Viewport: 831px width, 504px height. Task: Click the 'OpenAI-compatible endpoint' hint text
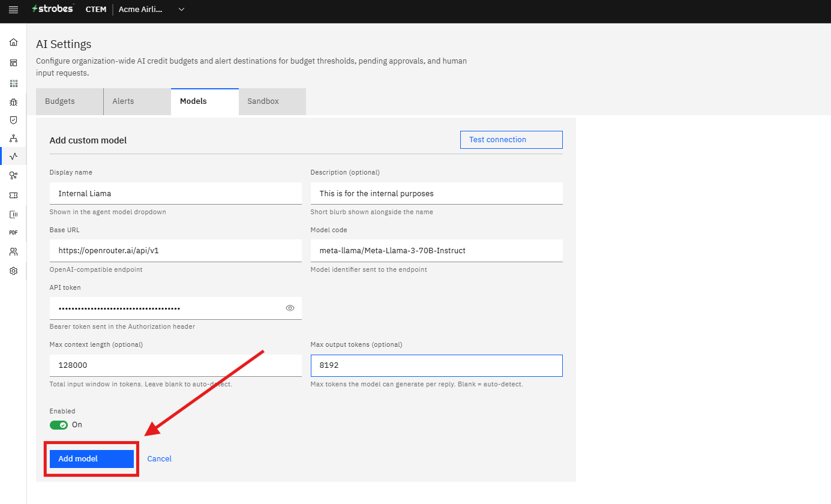[x=96, y=270]
